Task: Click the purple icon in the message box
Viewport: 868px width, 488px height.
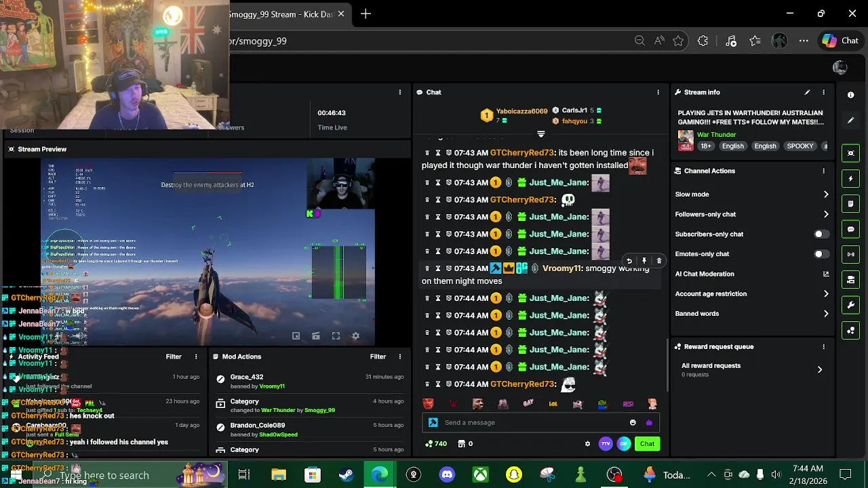Action: [x=649, y=422]
